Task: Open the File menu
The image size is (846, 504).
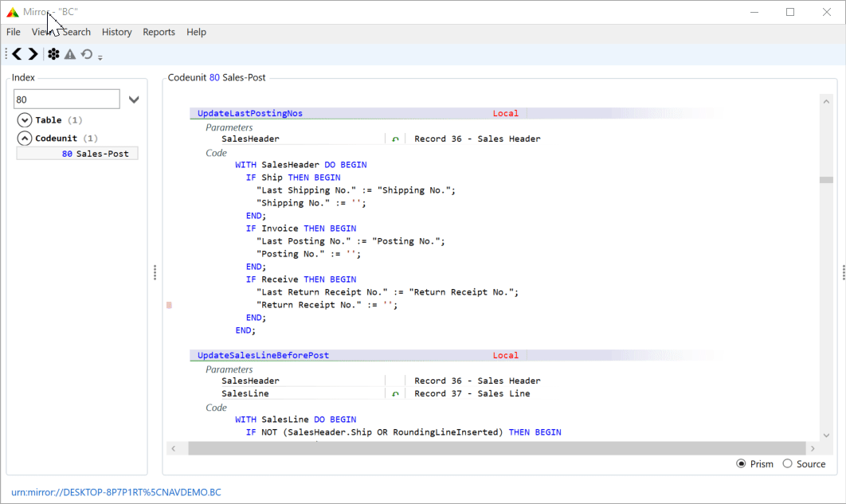Action: 14,32
